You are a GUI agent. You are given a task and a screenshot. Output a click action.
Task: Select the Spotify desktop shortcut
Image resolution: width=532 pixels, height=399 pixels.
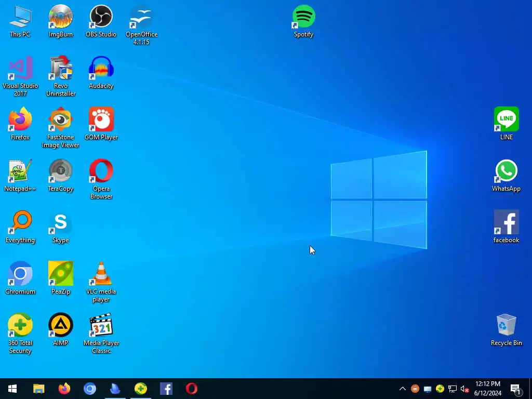point(303,21)
